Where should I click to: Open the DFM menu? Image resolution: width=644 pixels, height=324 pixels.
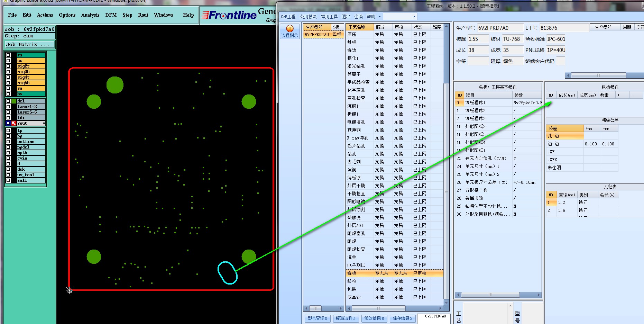tap(111, 15)
